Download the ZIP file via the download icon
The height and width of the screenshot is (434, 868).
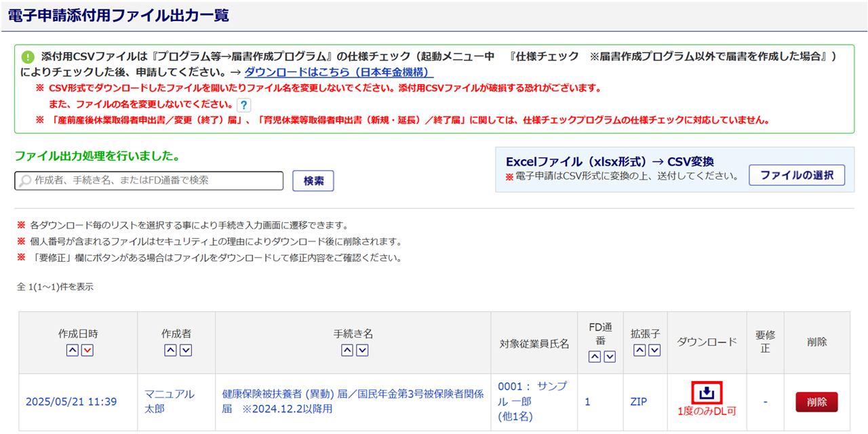pyautogui.click(x=707, y=393)
